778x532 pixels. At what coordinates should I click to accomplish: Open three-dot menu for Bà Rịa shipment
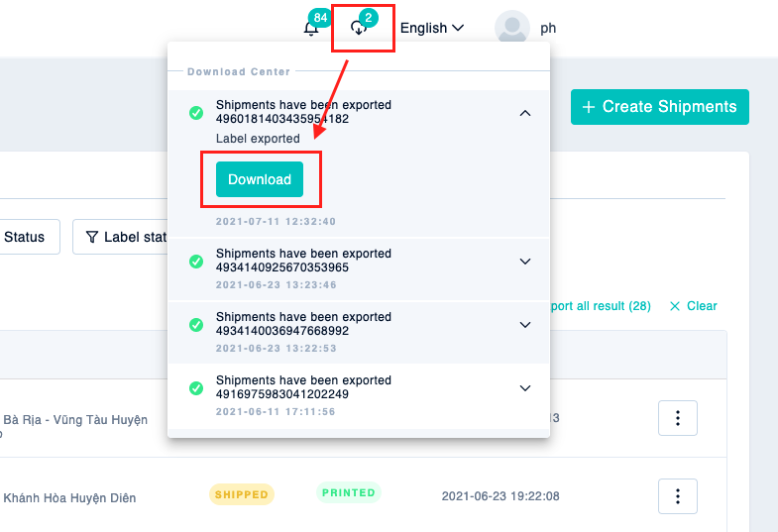[x=678, y=418]
